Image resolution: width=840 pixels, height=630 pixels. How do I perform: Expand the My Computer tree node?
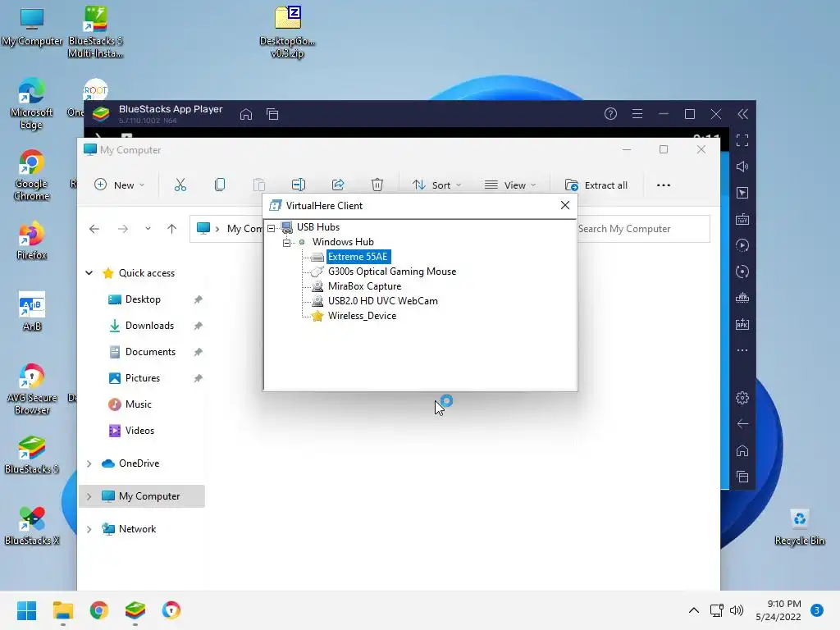89,496
